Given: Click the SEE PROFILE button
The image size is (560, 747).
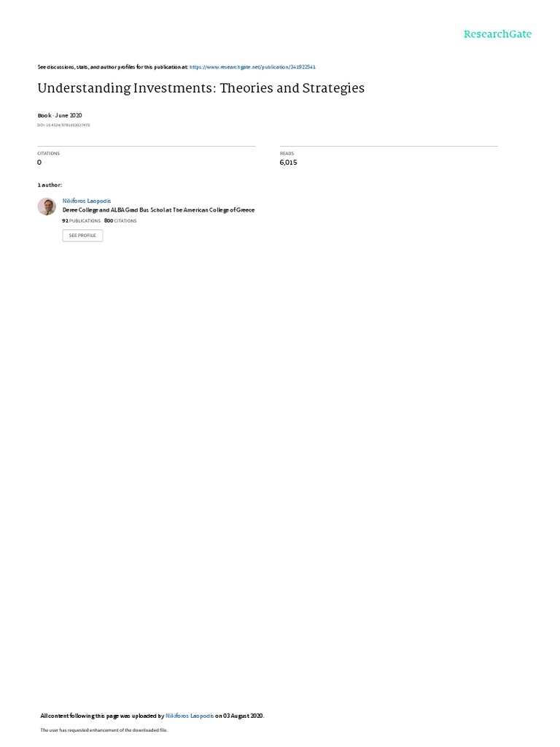Looking at the screenshot, I should click(x=82, y=236).
